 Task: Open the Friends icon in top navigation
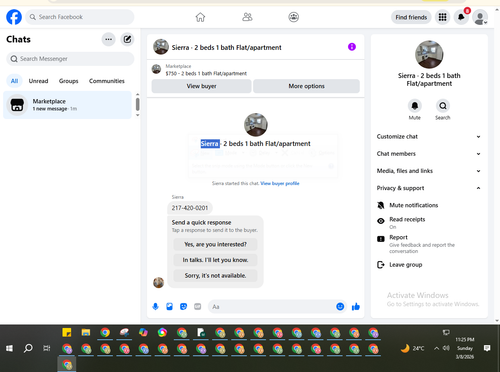(247, 17)
